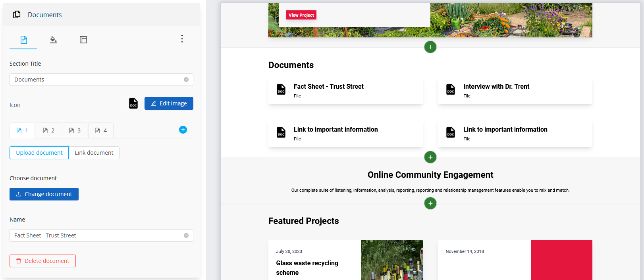Clear the Section Title field

pyautogui.click(x=186, y=80)
